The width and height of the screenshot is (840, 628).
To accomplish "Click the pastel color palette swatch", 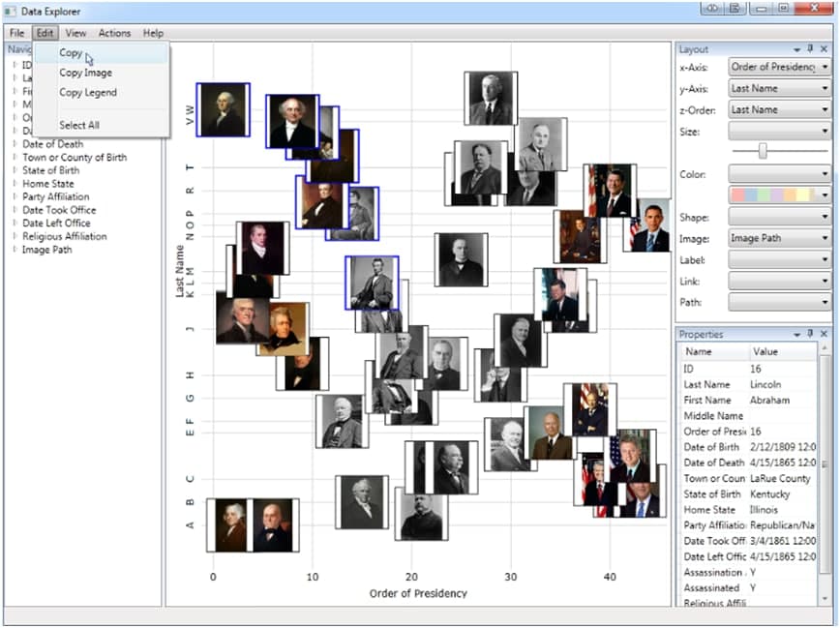I will [x=772, y=194].
